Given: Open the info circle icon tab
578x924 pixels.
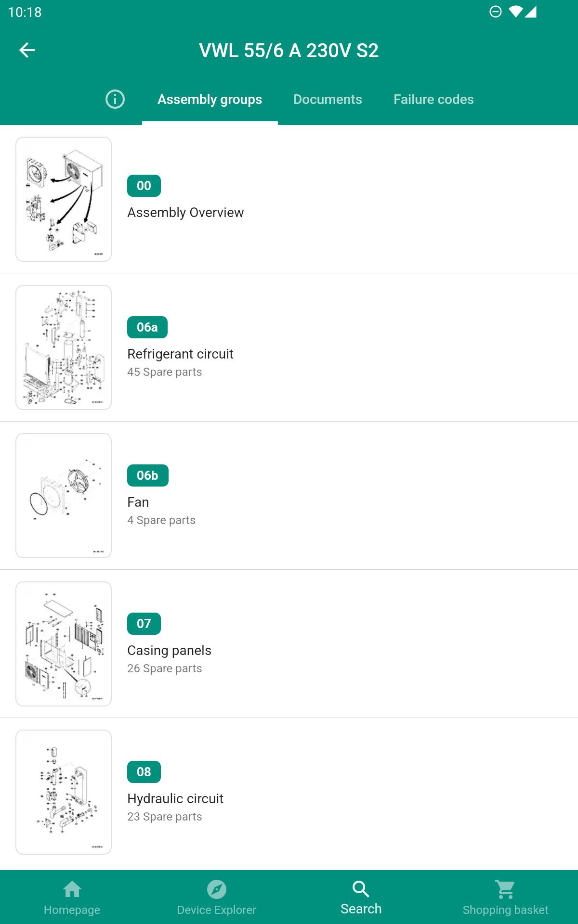Looking at the screenshot, I should coord(115,99).
